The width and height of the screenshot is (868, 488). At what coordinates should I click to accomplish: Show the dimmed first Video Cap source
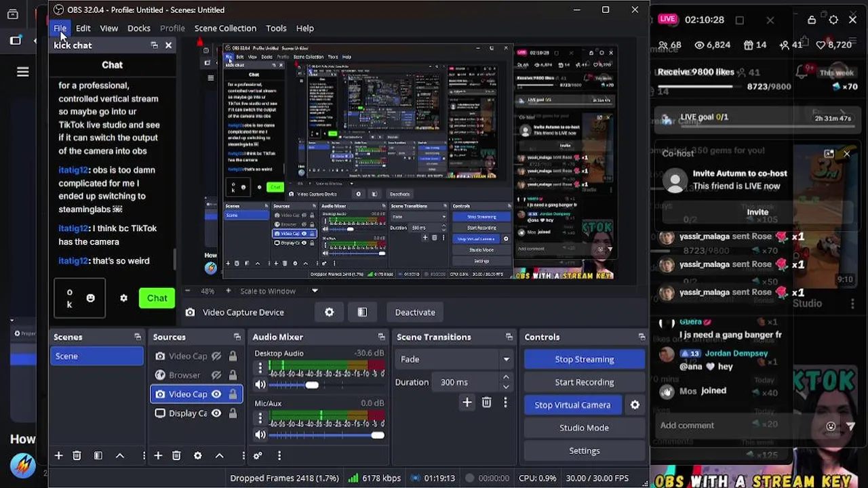pos(216,356)
